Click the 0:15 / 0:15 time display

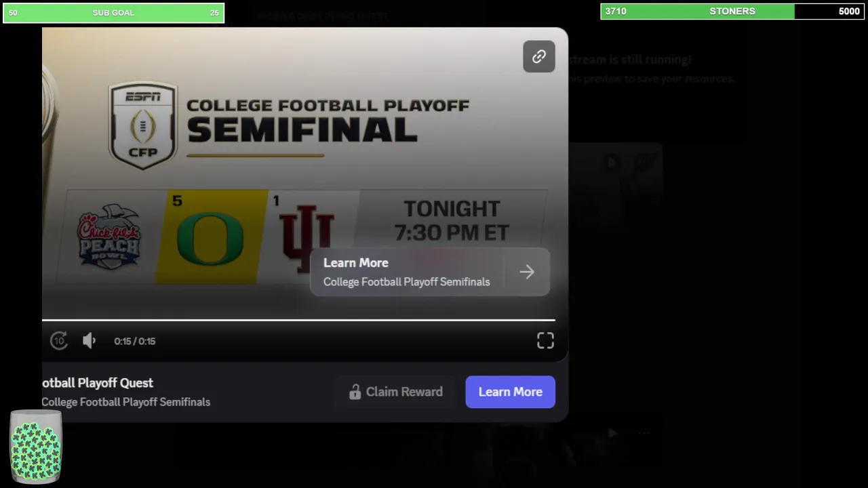[x=135, y=341]
